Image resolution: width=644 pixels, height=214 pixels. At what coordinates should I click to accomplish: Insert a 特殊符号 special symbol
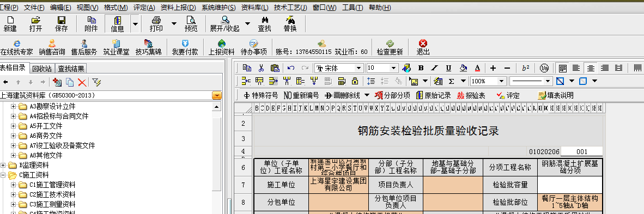pyautogui.click(x=260, y=95)
